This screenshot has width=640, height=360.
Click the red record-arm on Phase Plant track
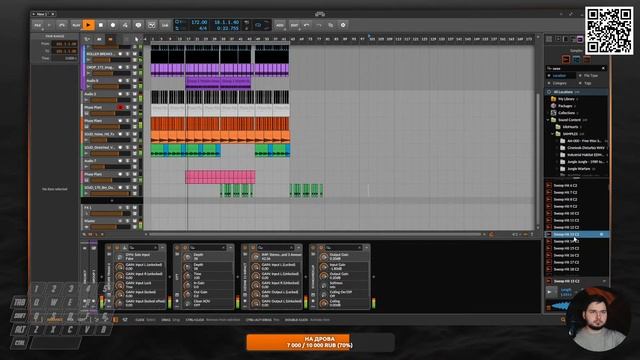[x=120, y=107]
